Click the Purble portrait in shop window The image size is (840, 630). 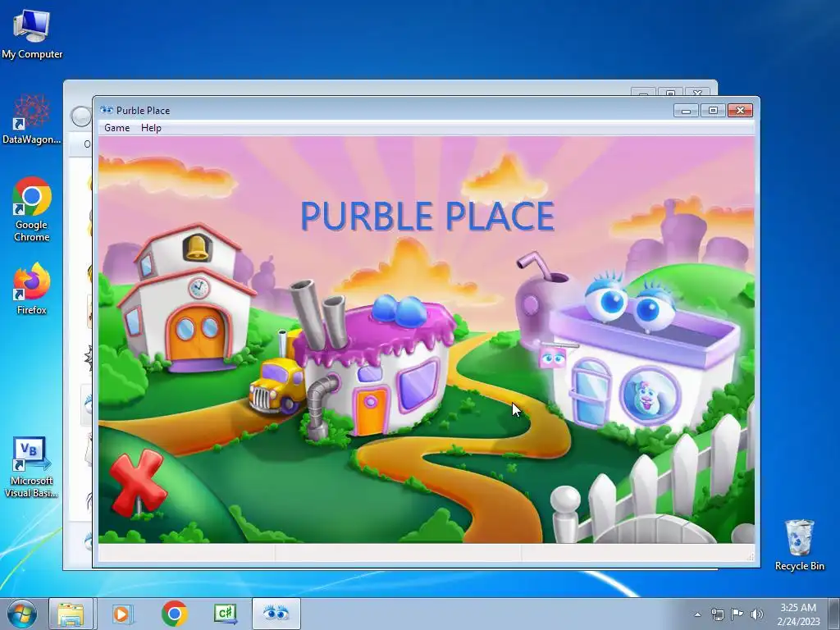(x=649, y=395)
